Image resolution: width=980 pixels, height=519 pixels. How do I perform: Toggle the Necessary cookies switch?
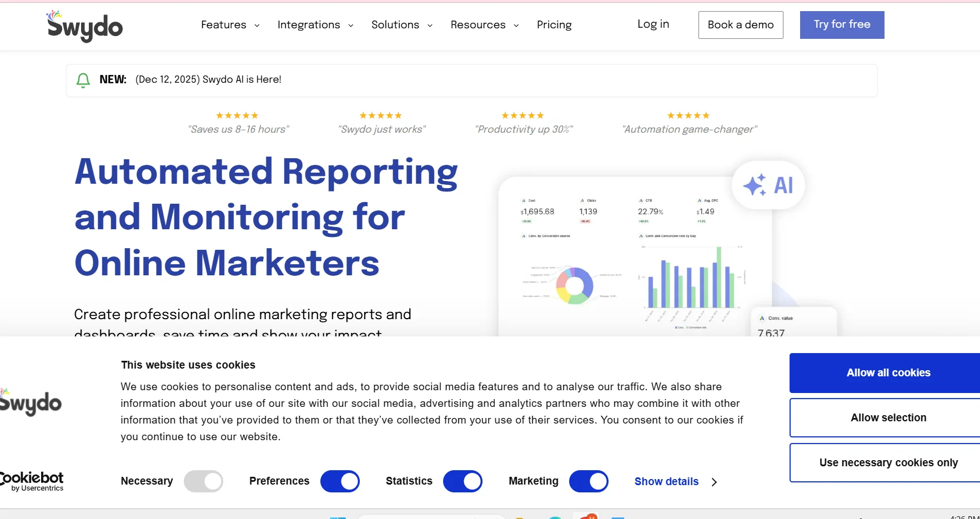tap(203, 481)
